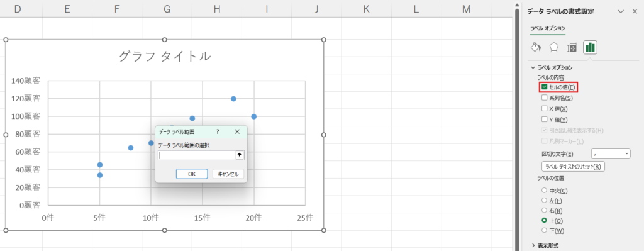Image resolution: width=644 pixels, height=251 pixels.
Task: Select column header L
Action: (x=416, y=9)
